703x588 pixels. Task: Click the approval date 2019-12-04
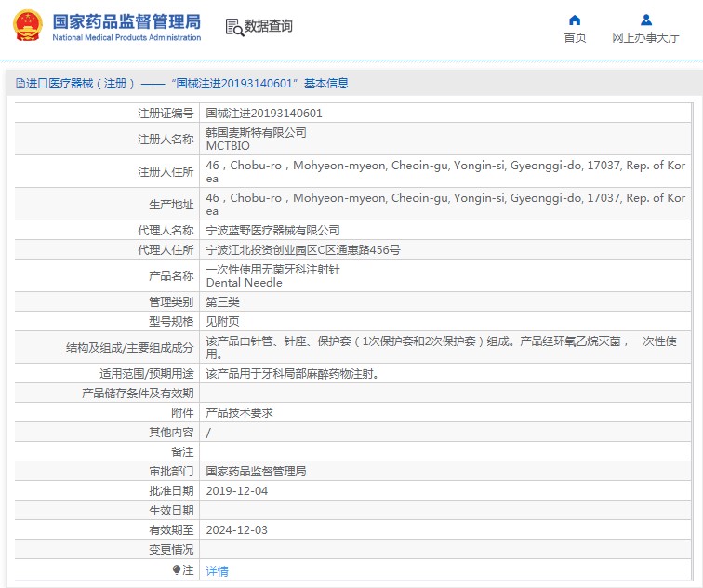point(236,490)
